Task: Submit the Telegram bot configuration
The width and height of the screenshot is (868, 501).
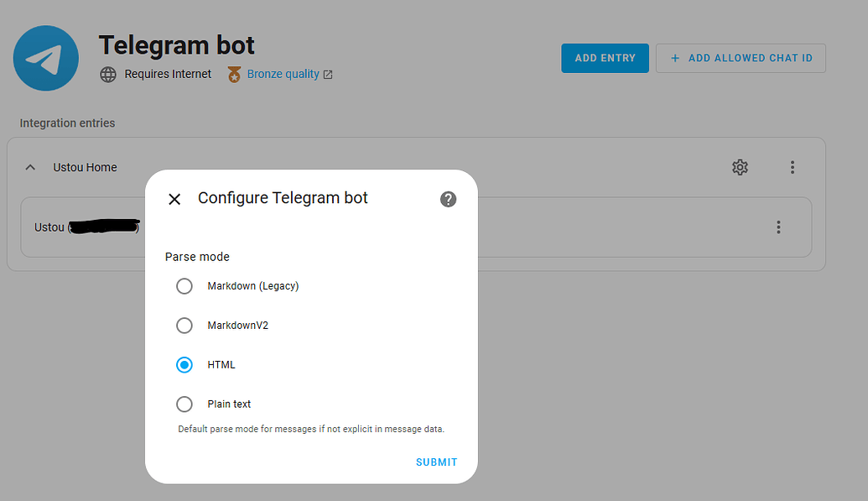Action: click(436, 462)
